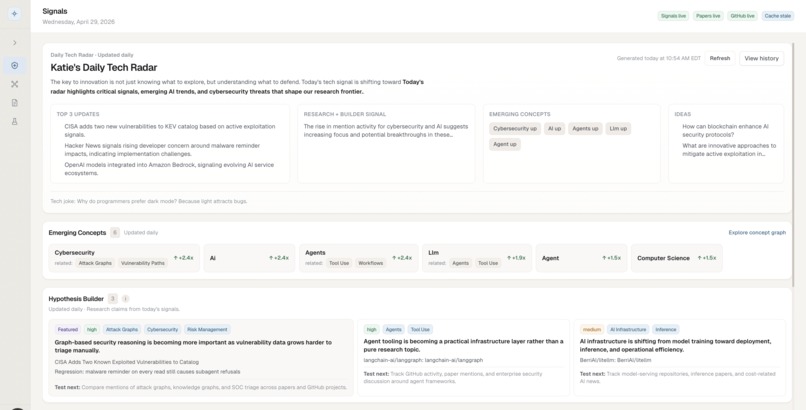Image resolution: width=806 pixels, height=410 pixels.
Task: Open the lab flask sidebar icon
Action: click(x=14, y=122)
